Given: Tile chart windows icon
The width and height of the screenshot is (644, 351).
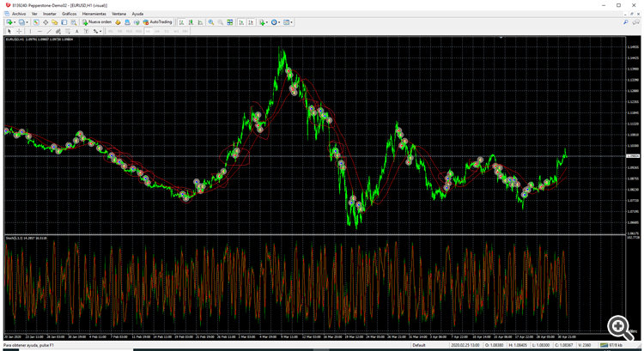Looking at the screenshot, I should [x=230, y=22].
